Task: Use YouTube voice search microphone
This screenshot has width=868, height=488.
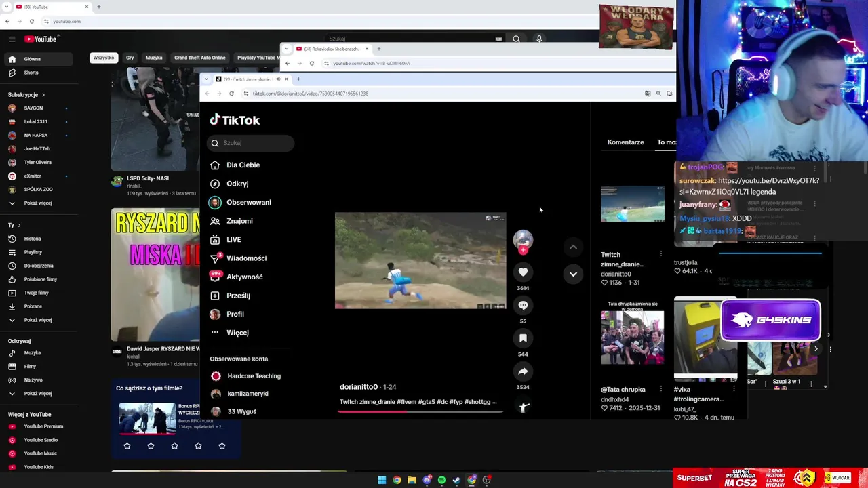Action: (539, 39)
